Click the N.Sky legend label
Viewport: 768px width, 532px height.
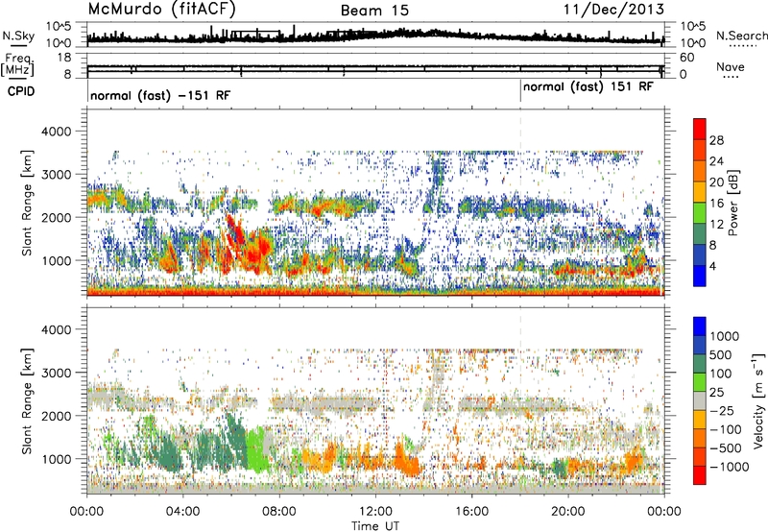tap(18, 36)
